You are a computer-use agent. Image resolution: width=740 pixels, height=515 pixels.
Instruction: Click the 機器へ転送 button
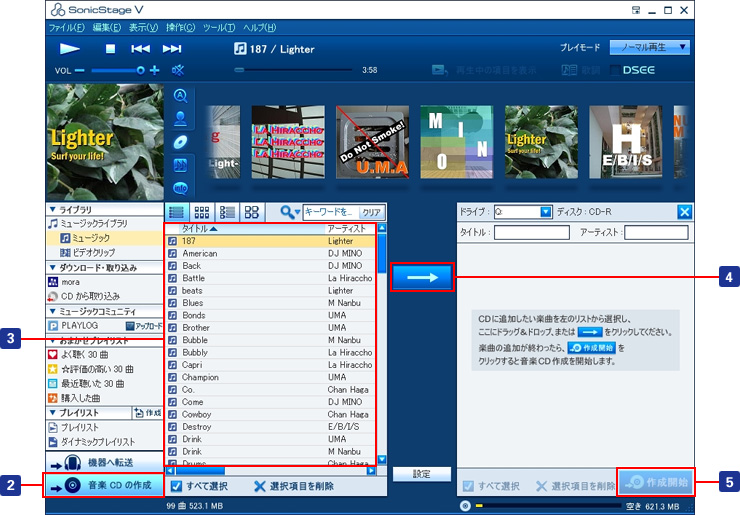pyautogui.click(x=104, y=462)
